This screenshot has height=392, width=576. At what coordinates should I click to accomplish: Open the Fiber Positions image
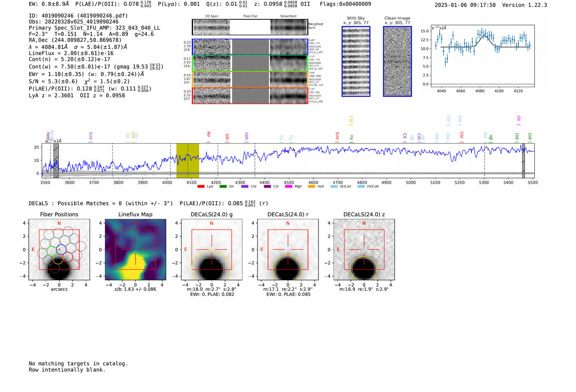click(59, 250)
